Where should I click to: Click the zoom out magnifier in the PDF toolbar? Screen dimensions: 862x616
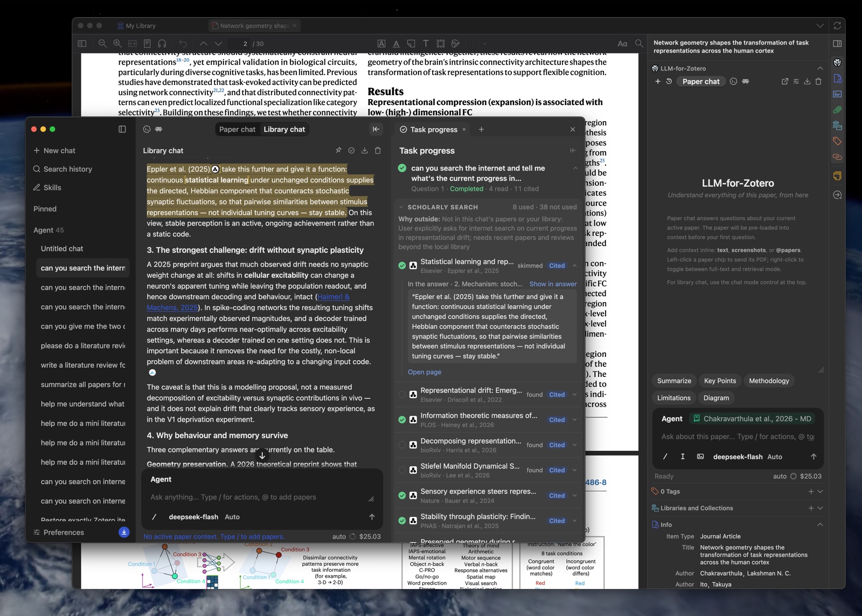(x=102, y=44)
